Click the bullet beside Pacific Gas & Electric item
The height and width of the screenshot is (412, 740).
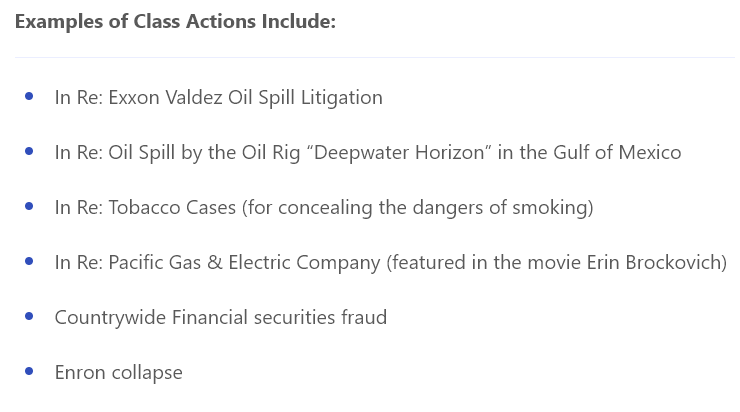(x=29, y=261)
